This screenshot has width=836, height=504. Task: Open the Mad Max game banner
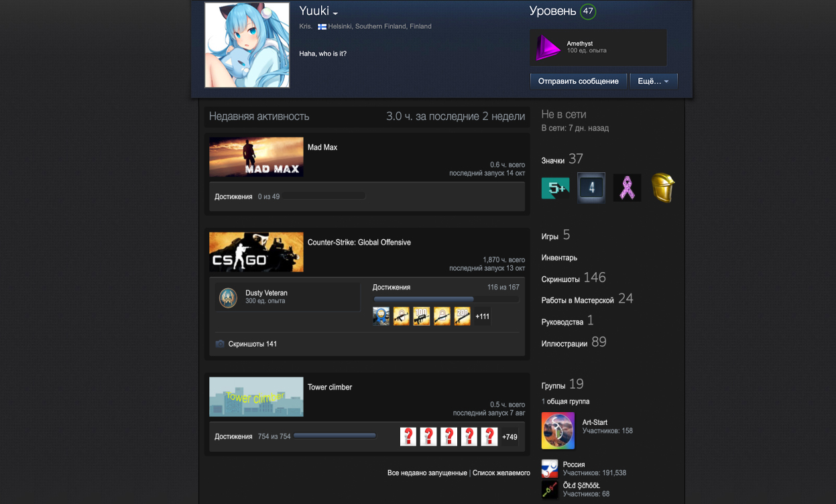click(x=256, y=157)
